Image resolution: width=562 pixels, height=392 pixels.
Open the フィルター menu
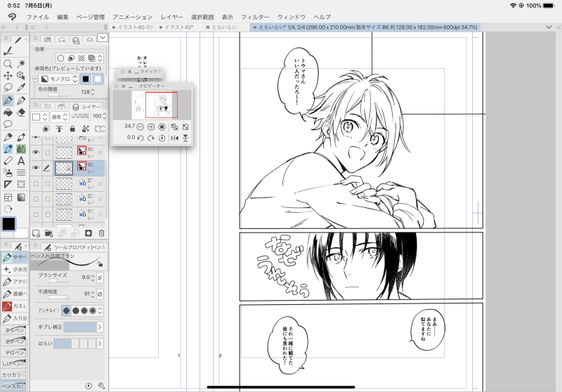[x=255, y=17]
